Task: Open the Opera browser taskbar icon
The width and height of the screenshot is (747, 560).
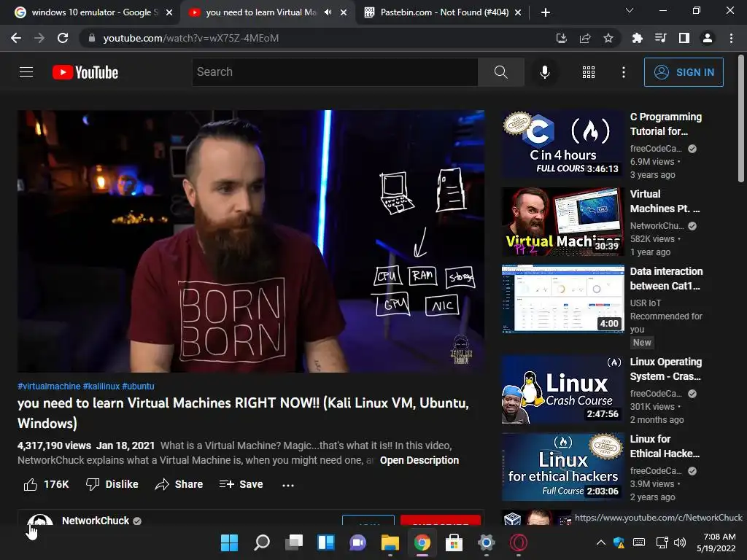Action: point(519,542)
